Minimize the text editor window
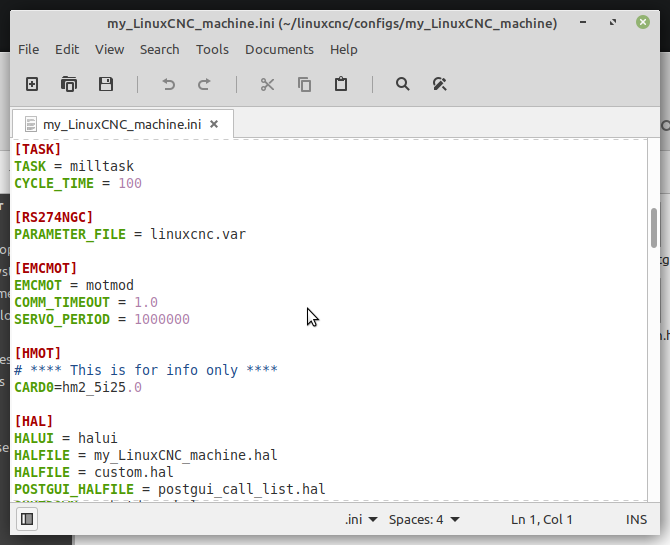The width and height of the screenshot is (670, 545). pyautogui.click(x=583, y=22)
